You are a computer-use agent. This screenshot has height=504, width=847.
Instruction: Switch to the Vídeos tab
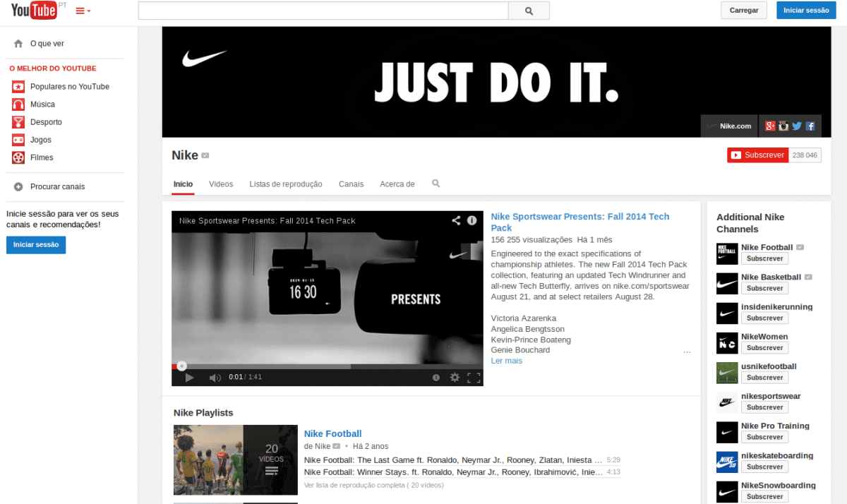coord(221,184)
